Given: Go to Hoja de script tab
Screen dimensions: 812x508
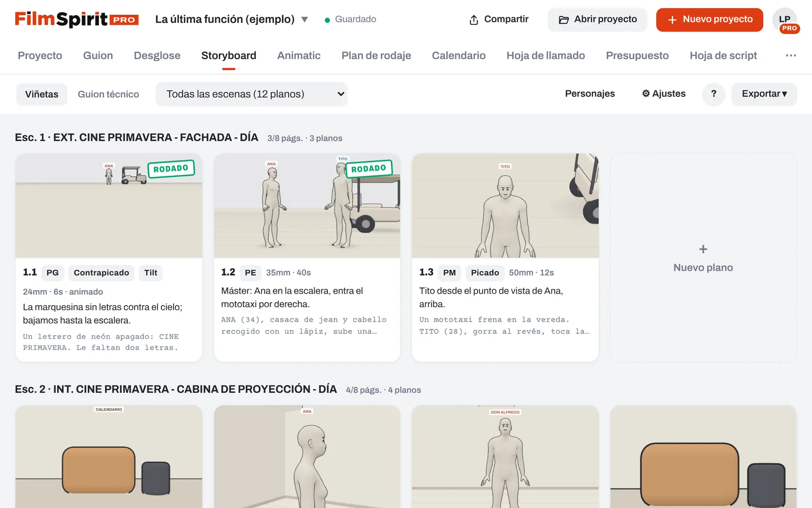Looking at the screenshot, I should tap(723, 55).
